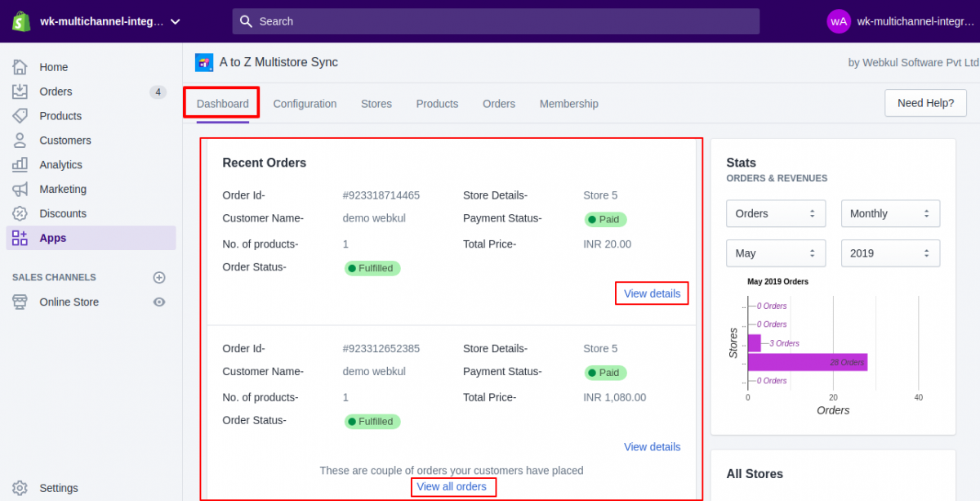Screen dimensions: 980x501
Task: Click the View all orders link
Action: (452, 486)
